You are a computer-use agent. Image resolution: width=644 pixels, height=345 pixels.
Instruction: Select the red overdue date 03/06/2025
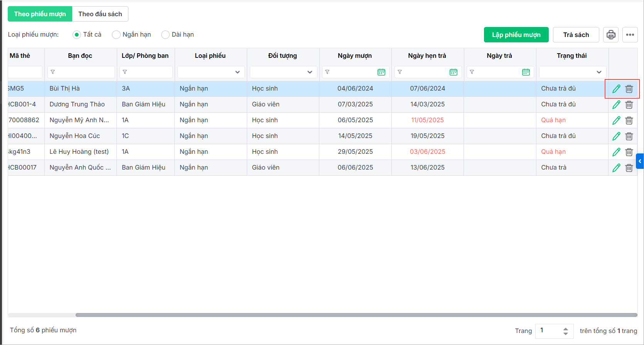tap(428, 151)
